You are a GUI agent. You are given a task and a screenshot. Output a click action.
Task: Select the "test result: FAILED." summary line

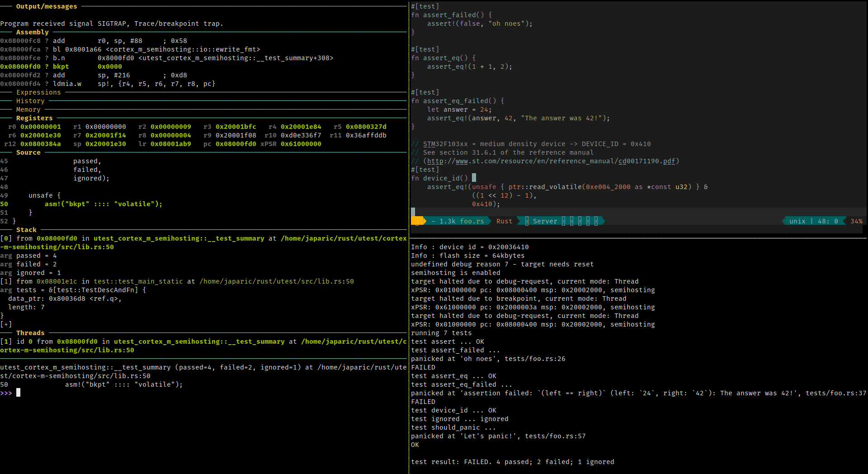[x=513, y=462]
